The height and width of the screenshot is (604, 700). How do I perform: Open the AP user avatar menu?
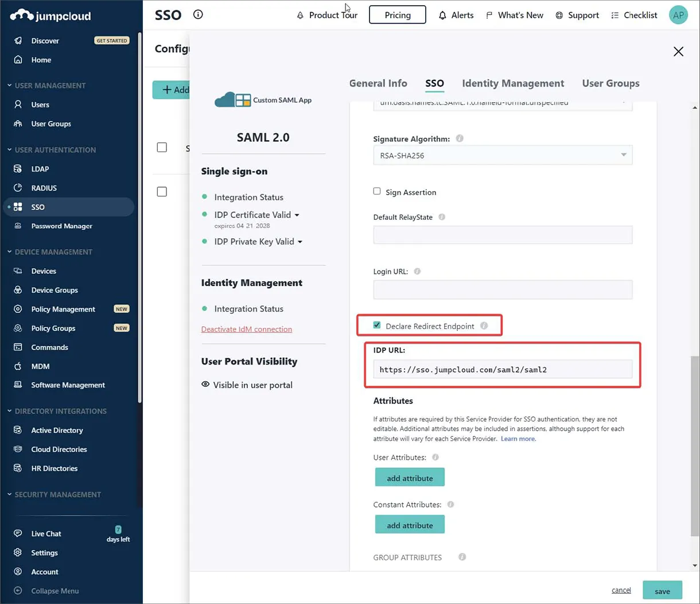coord(679,15)
